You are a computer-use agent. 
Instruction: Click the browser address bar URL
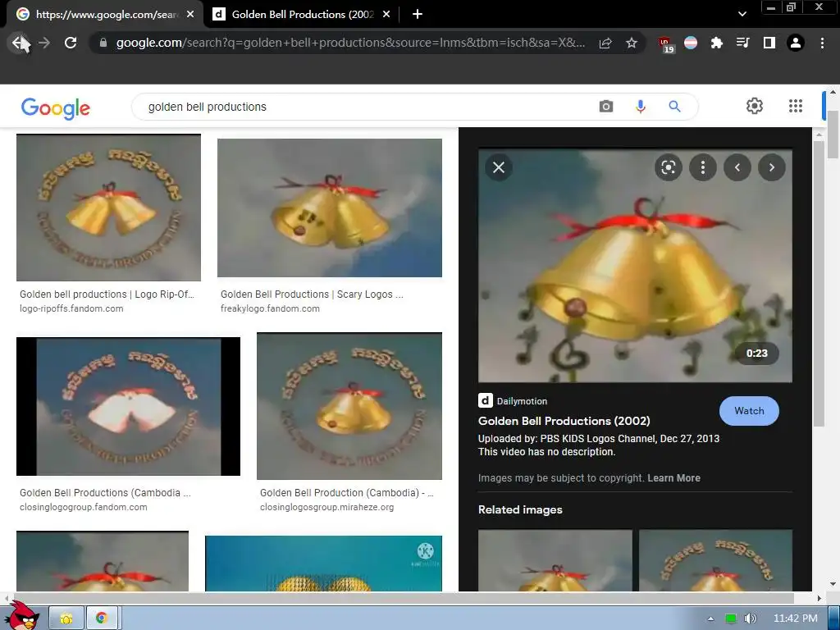pos(350,43)
